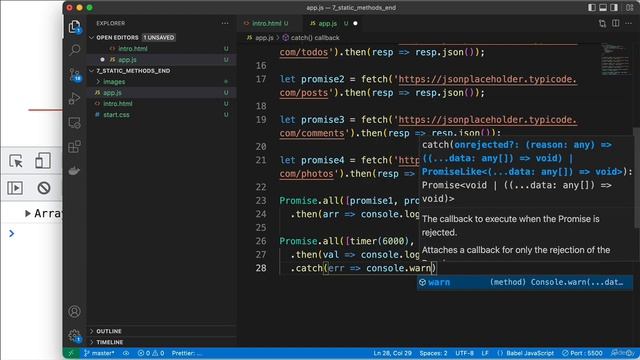Image resolution: width=640 pixels, height=360 pixels.
Task: Click clear console icon in devtools
Action: point(44,188)
